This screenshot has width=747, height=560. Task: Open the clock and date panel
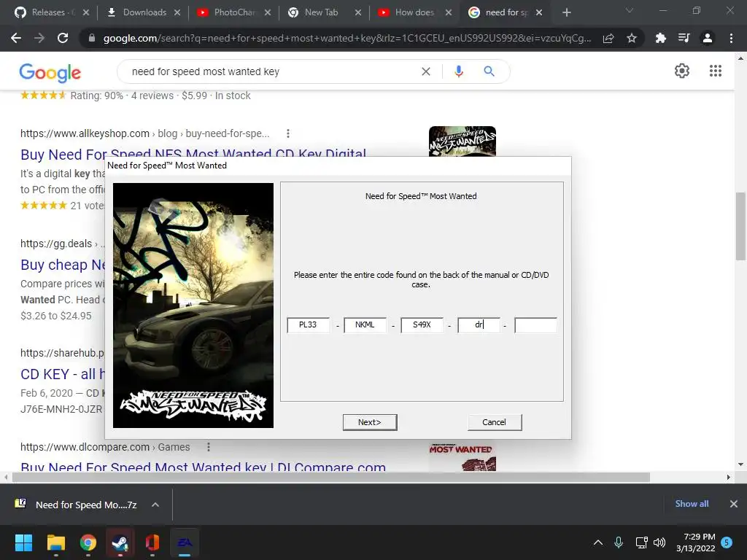tap(696, 542)
